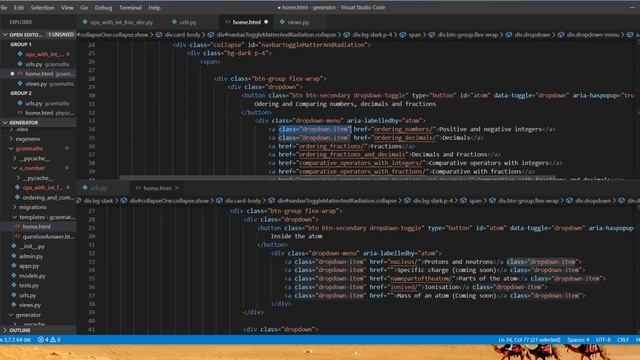
Task: Click HTML icon of questionAnswer.html
Action: (17, 237)
